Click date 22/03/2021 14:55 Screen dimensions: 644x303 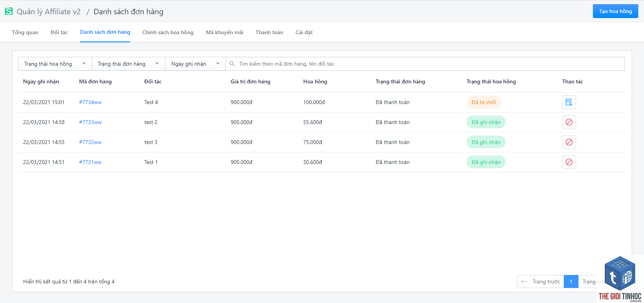(x=44, y=142)
